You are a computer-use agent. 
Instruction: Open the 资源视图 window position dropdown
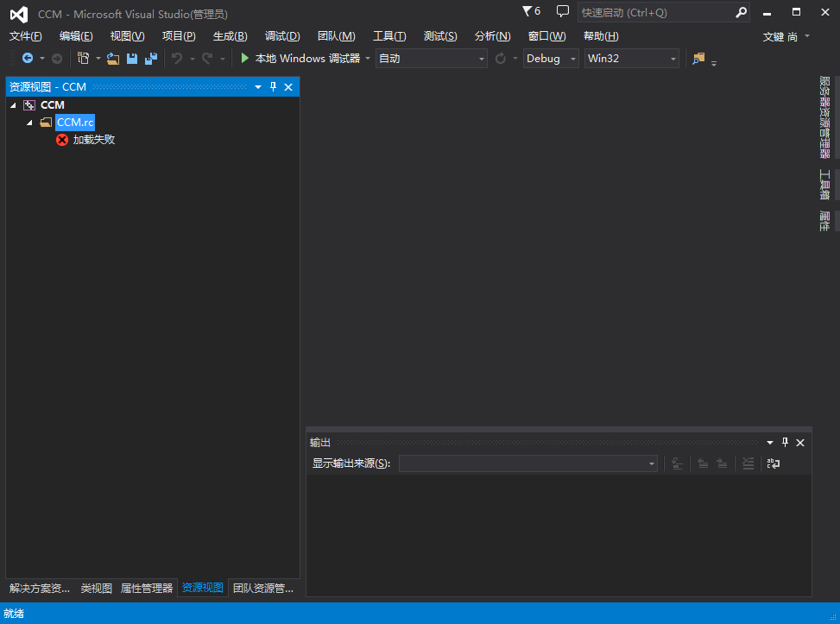click(x=257, y=87)
